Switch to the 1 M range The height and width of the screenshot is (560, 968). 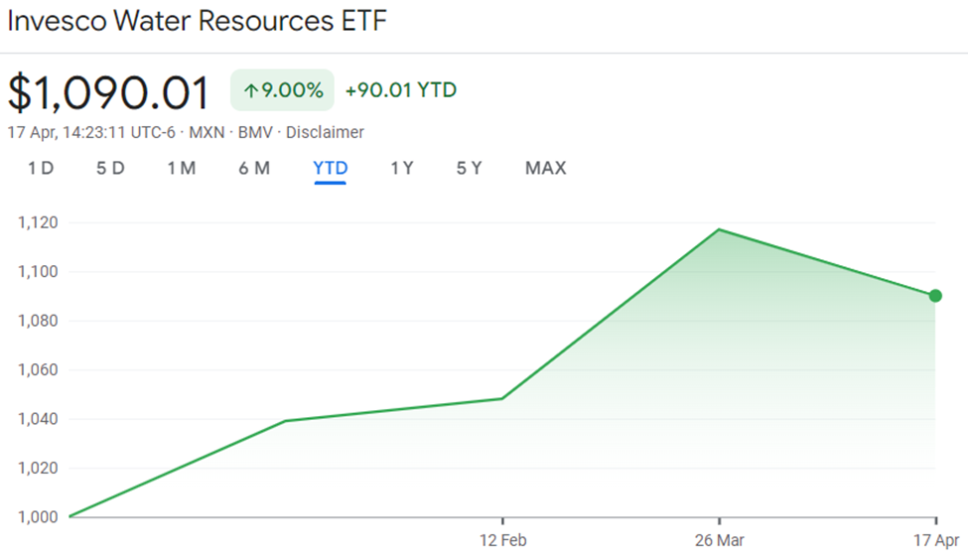(182, 168)
